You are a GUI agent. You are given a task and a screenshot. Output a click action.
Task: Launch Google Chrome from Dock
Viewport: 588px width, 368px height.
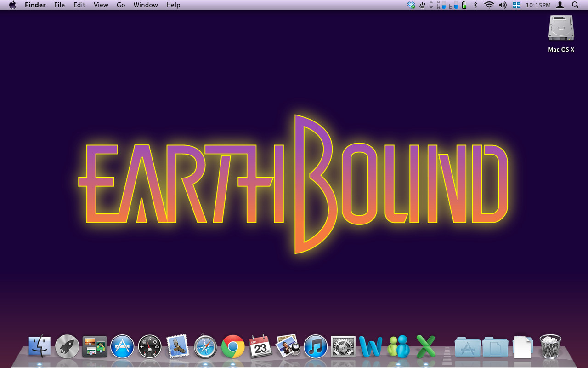click(233, 346)
